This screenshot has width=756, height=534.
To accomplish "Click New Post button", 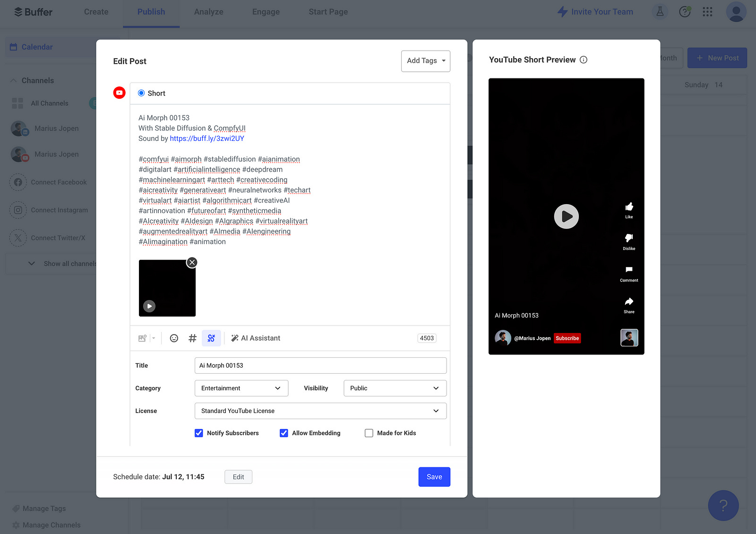I will pos(717,58).
